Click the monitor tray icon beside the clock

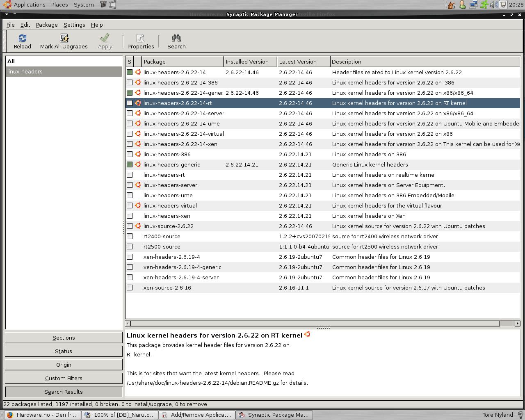tap(503, 5)
